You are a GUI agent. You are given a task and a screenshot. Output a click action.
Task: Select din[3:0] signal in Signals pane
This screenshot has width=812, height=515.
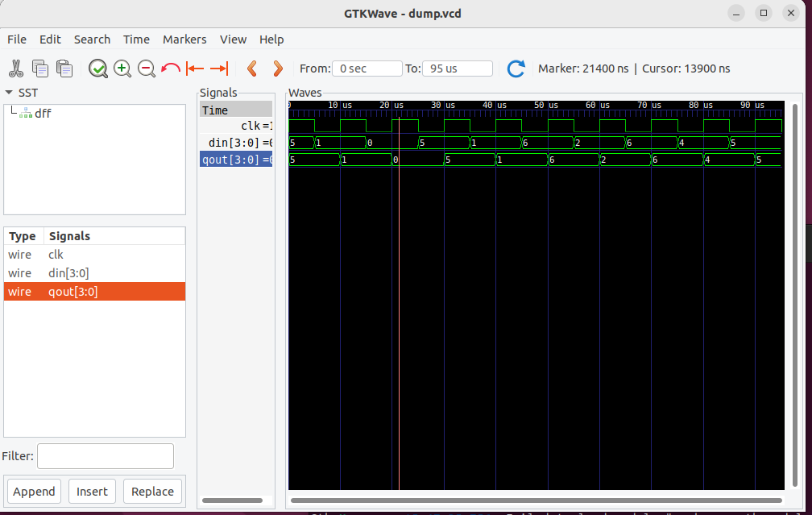(236, 143)
